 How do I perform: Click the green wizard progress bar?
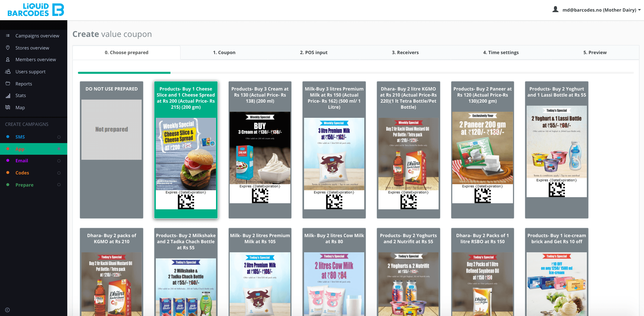pyautogui.click(x=124, y=73)
